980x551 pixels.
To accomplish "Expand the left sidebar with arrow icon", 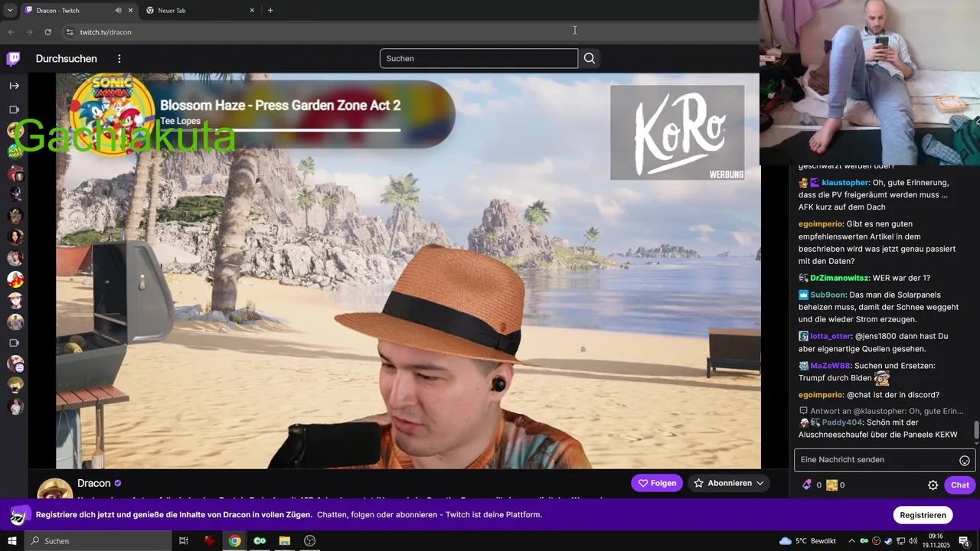I will 14,86.
